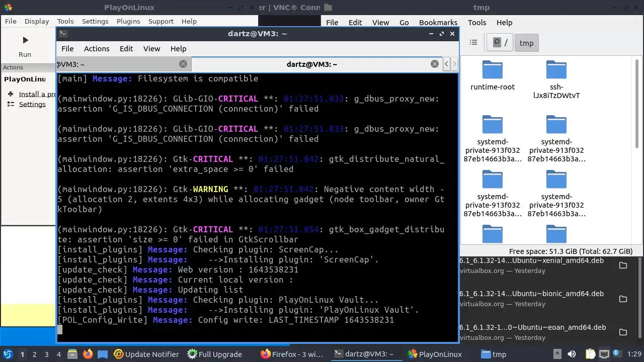644x362 pixels.
Task: Open file manager Bookmarks menu
Action: pyautogui.click(x=438, y=22)
